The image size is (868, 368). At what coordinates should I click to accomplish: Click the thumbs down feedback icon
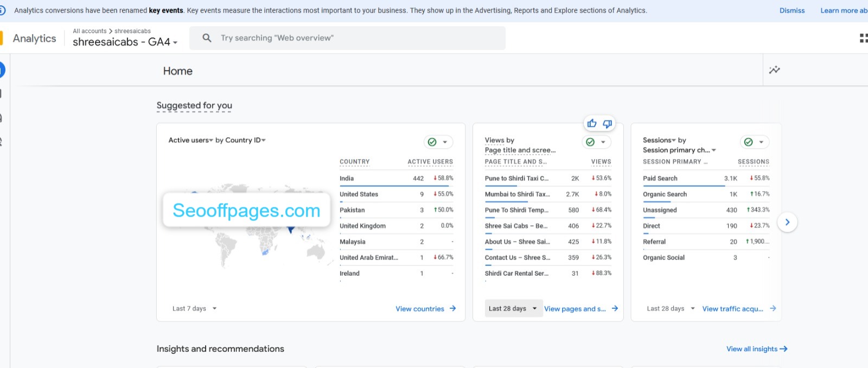coord(608,124)
